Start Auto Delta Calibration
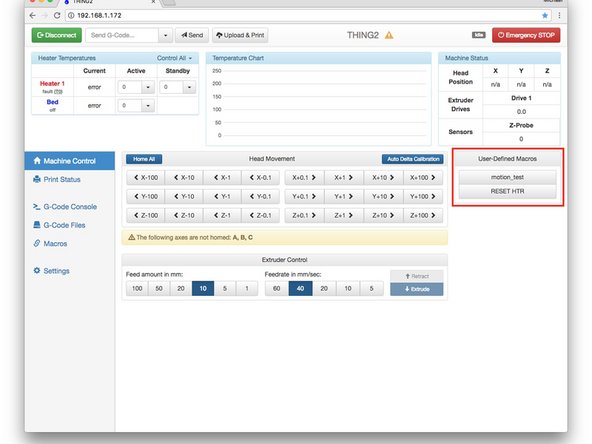 pyautogui.click(x=413, y=159)
